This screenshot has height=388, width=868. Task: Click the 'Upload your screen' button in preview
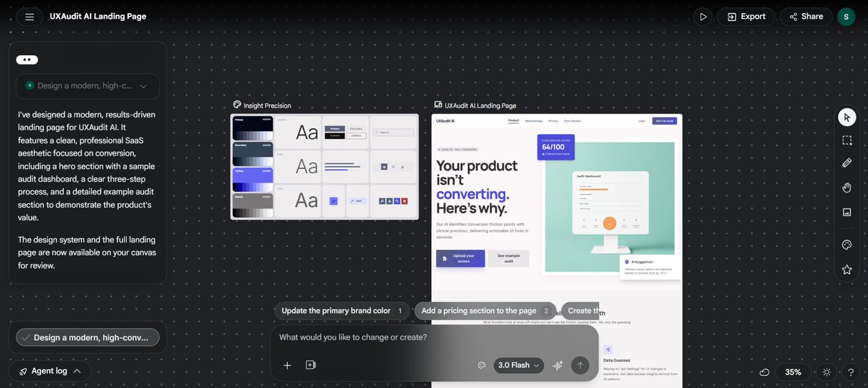pyautogui.click(x=461, y=258)
